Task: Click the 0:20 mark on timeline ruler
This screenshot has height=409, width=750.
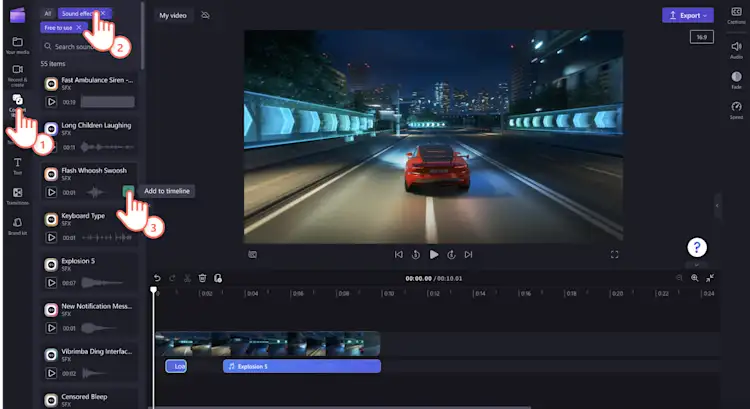Action: tap(617, 293)
